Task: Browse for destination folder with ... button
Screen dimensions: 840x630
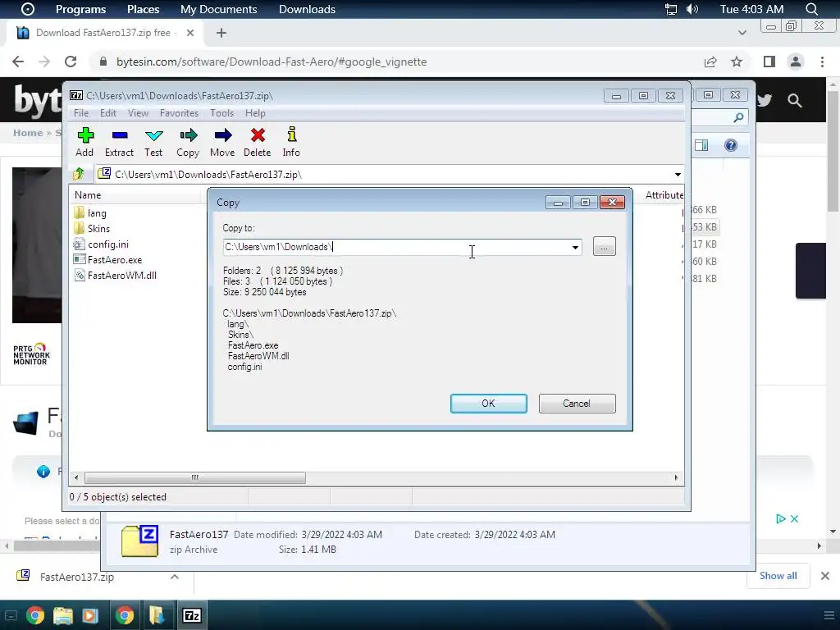Action: pyautogui.click(x=605, y=247)
